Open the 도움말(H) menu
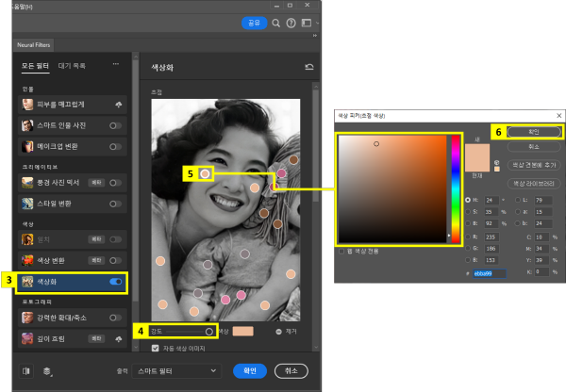The height and width of the screenshot is (392, 566). [x=23, y=7]
